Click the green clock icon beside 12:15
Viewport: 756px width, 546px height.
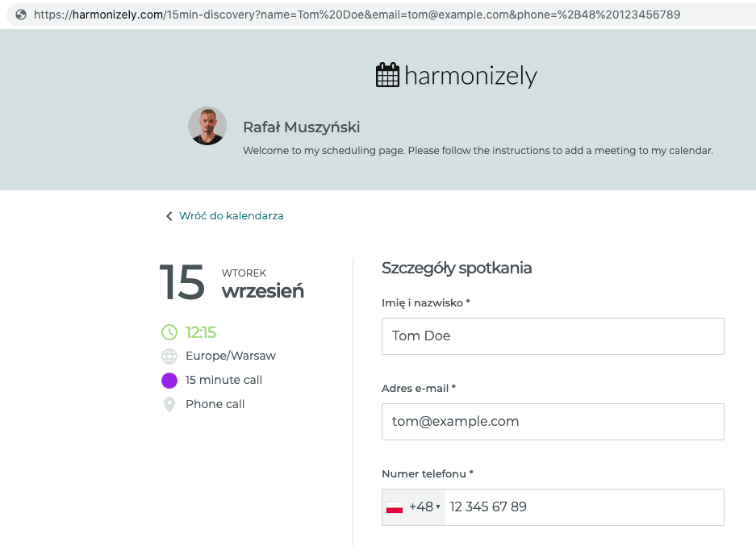pyautogui.click(x=169, y=332)
